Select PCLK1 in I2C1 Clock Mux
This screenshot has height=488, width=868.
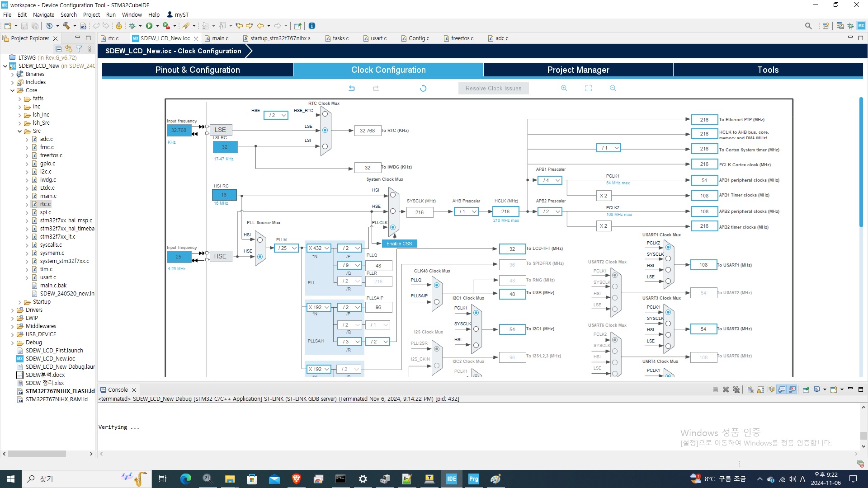pyautogui.click(x=476, y=312)
